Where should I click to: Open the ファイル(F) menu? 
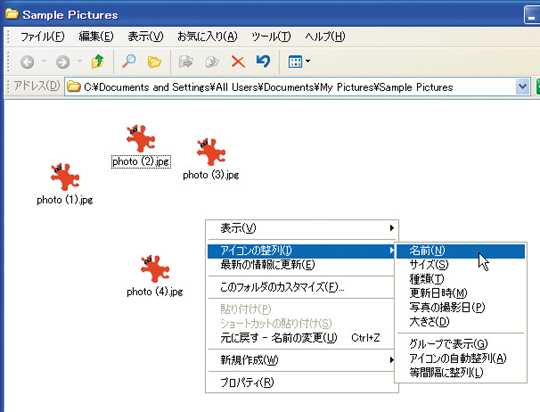pos(42,36)
